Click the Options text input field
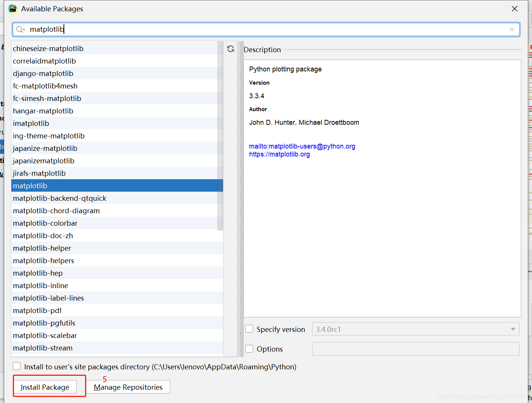This screenshot has width=532, height=403. point(416,349)
